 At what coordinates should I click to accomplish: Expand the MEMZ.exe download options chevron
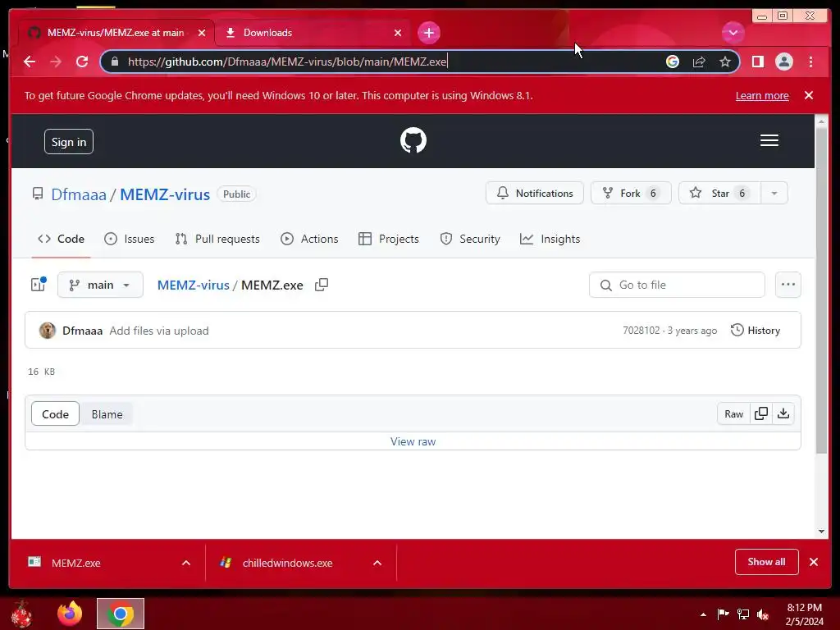[186, 563]
